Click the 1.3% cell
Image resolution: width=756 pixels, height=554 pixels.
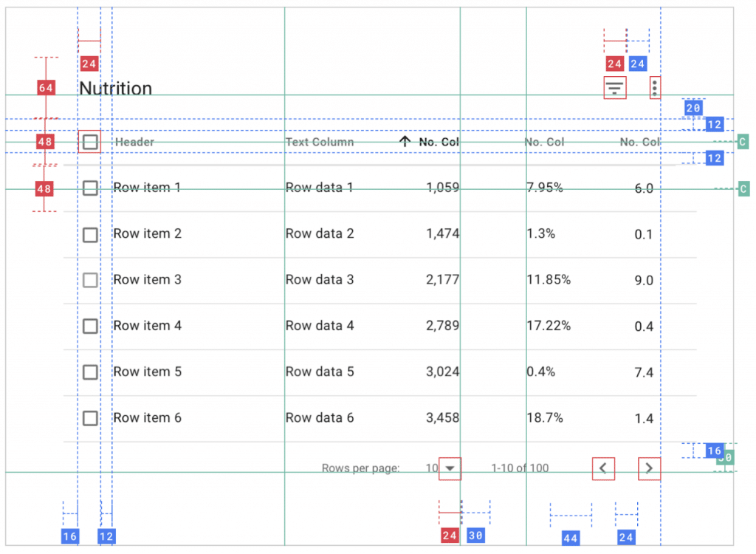coord(541,234)
